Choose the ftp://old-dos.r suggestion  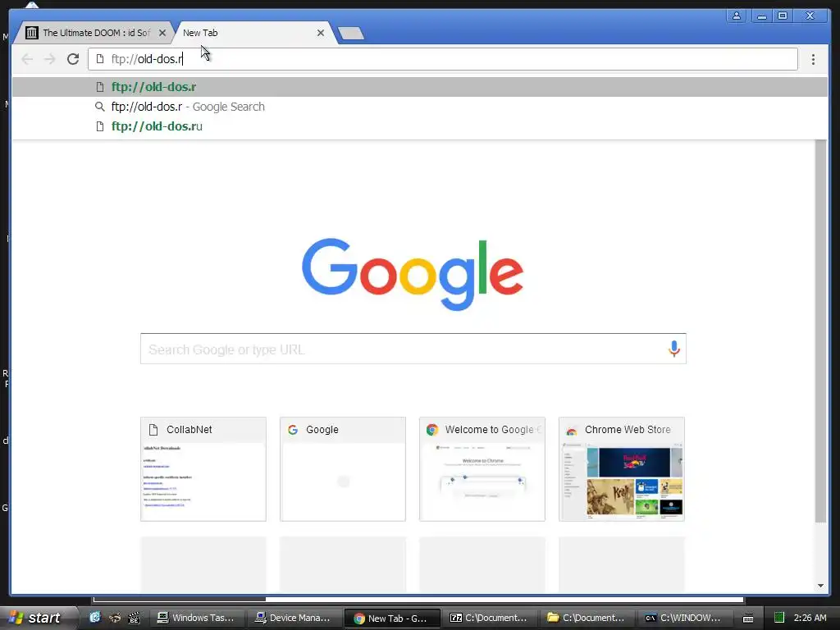point(420,87)
